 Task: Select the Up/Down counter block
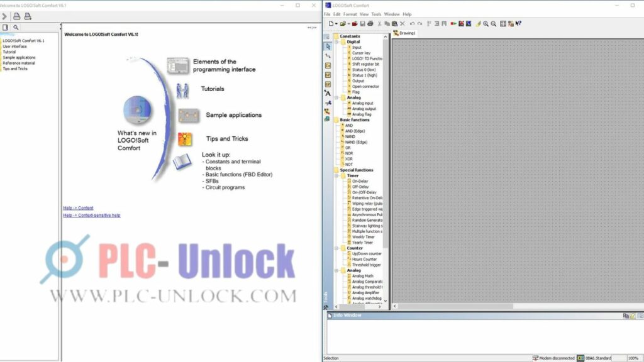pos(367,254)
